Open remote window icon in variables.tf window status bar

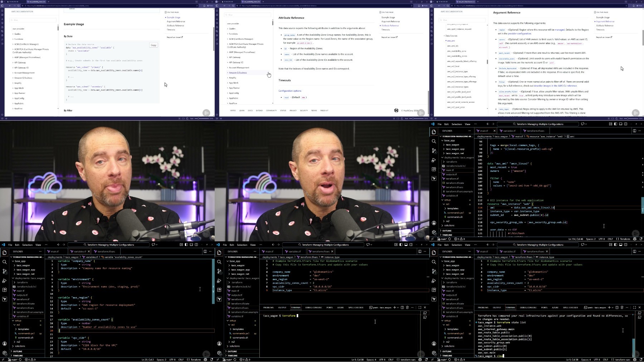point(3,359)
